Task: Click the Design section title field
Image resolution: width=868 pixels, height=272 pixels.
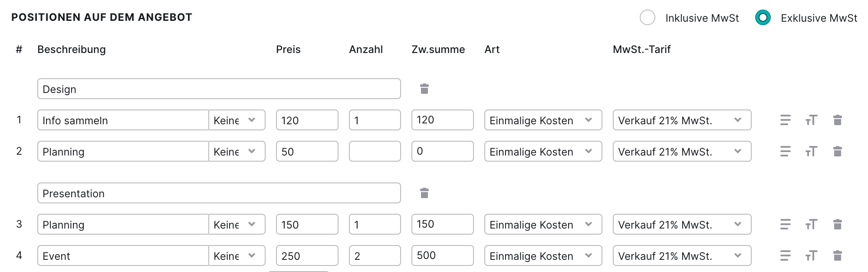Action: 219,89
